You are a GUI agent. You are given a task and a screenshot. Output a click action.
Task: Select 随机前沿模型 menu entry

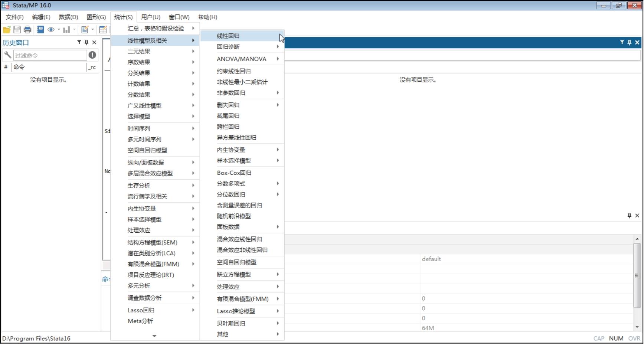[x=242, y=216]
